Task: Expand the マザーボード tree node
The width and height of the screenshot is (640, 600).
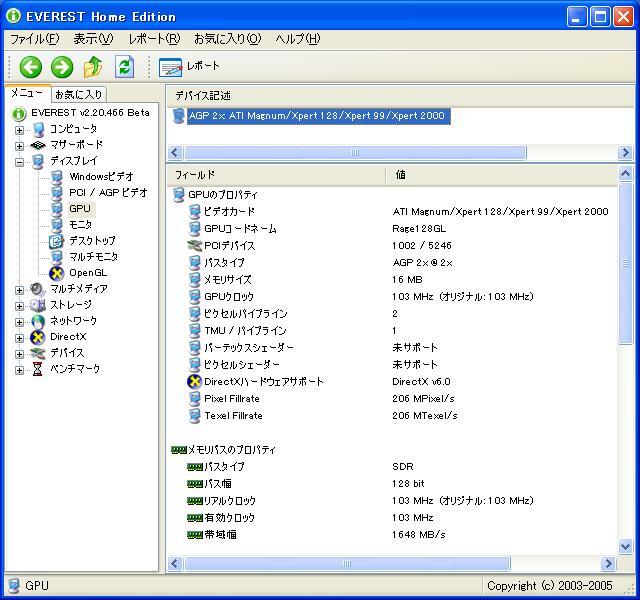Action: (x=19, y=146)
